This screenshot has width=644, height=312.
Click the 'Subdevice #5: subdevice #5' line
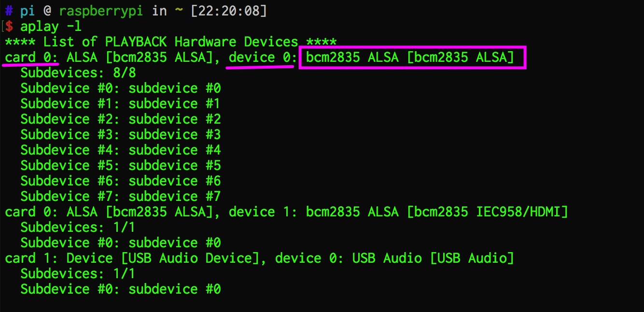tap(121, 166)
